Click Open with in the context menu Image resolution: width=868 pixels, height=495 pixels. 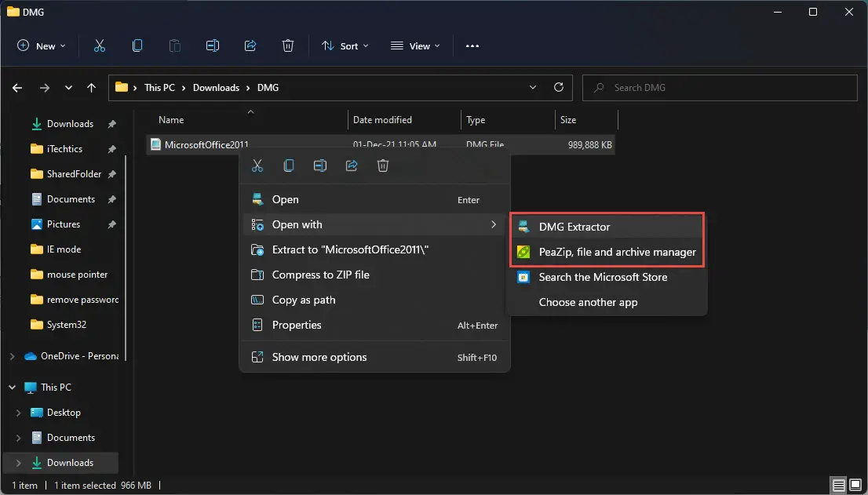click(374, 224)
